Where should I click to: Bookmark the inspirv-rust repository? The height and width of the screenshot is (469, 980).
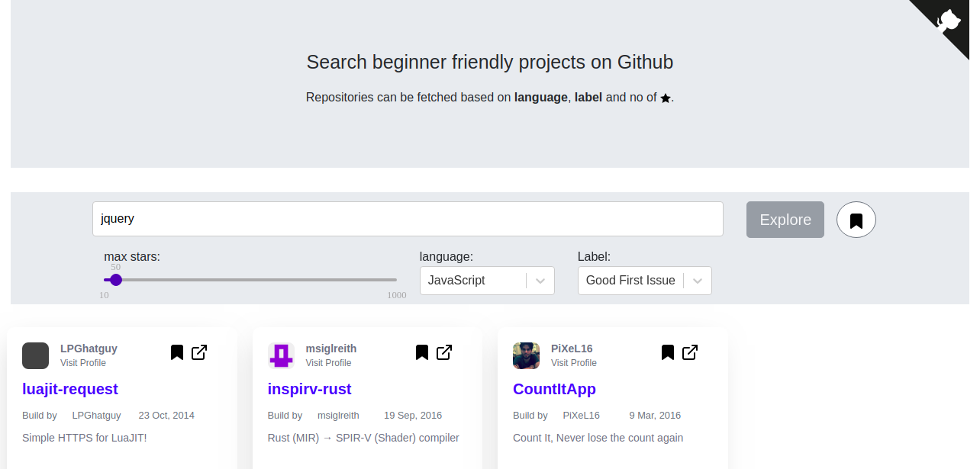(421, 352)
